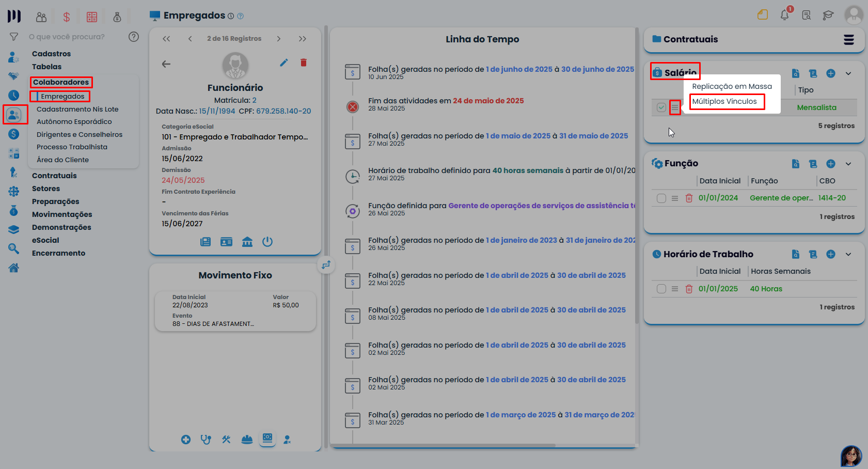The image size is (868, 469).
Task: Open the hard hat icon below Movimento Fixo
Action: coord(247,440)
